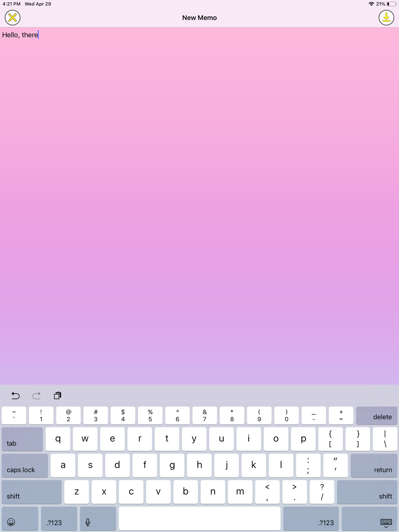
Task: Tap the & and 7 key
Action: tap(205, 416)
